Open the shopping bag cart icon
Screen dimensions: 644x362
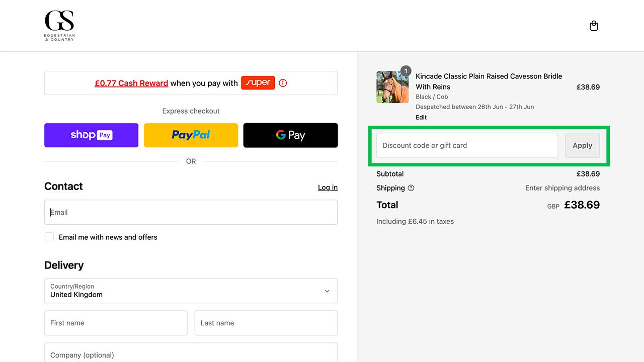coord(594,26)
